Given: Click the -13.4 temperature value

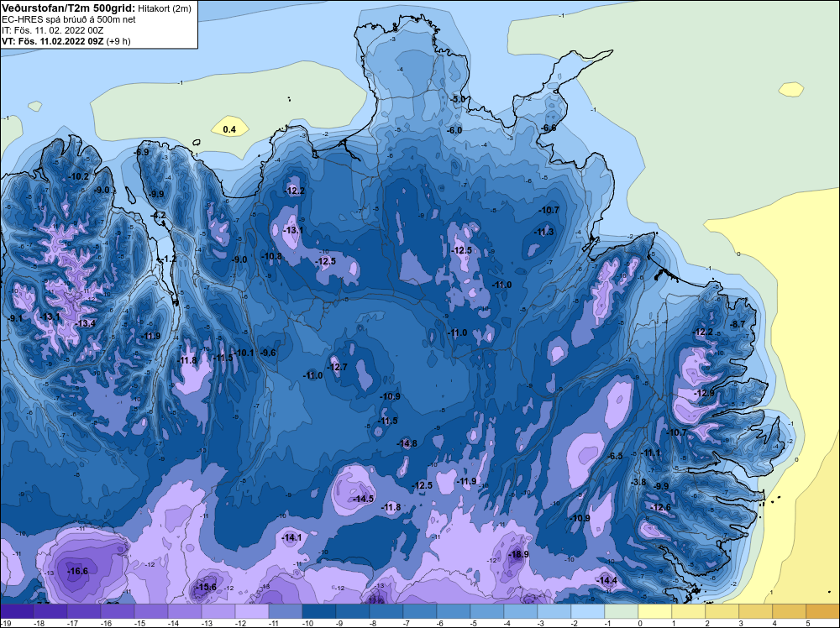Looking at the screenshot, I should 85,323.
